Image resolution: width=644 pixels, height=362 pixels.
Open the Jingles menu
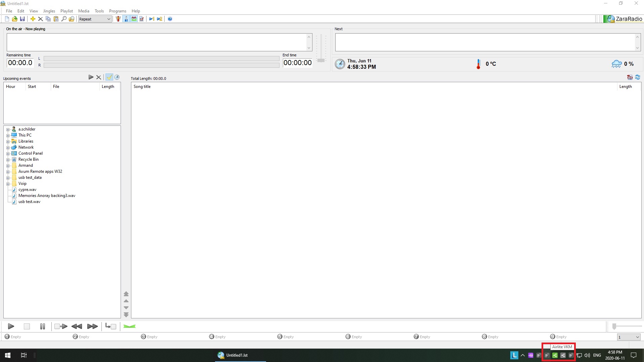point(49,11)
